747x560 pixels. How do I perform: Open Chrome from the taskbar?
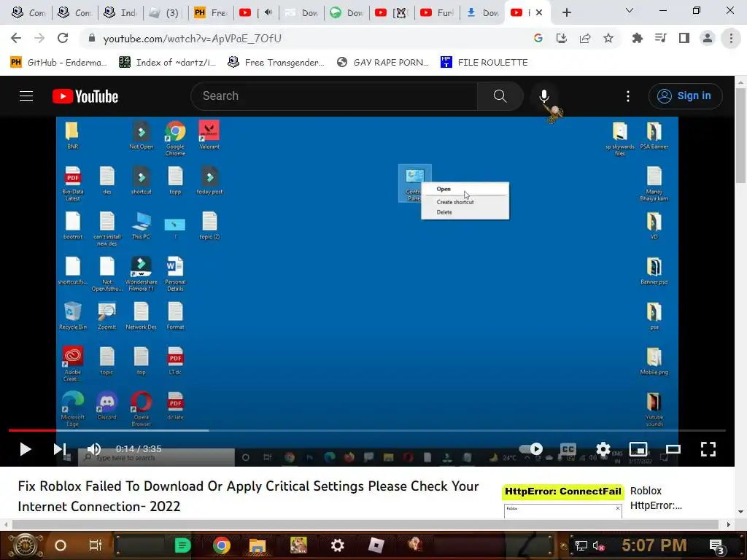[221, 545]
